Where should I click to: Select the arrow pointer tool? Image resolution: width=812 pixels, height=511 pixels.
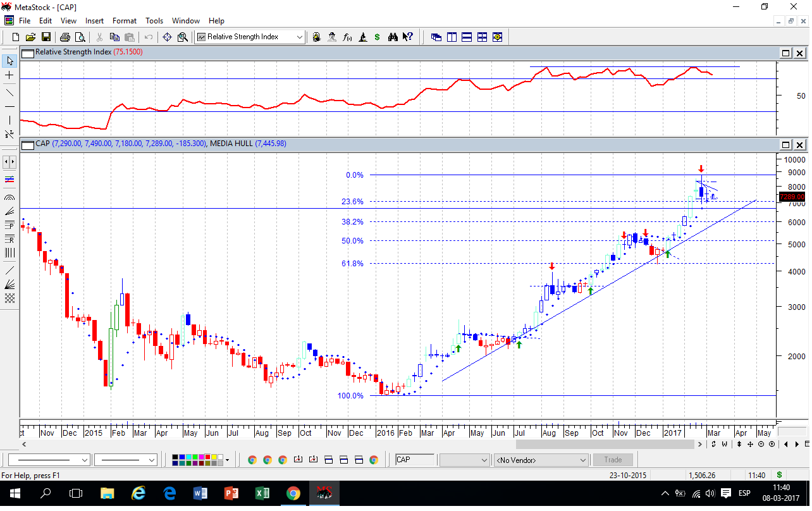9,61
